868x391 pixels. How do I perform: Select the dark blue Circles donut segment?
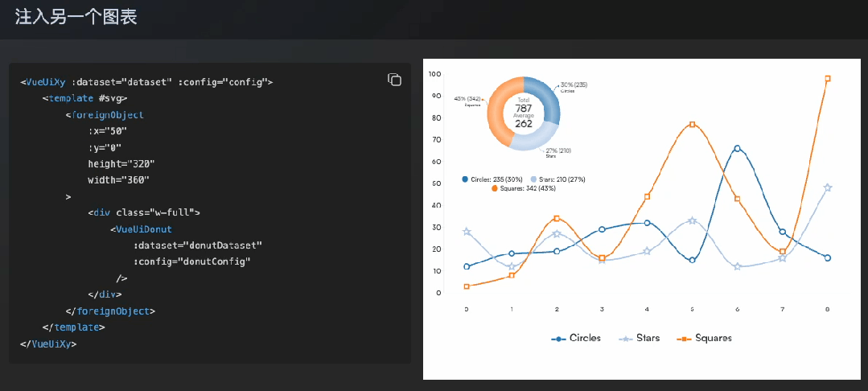549,96
